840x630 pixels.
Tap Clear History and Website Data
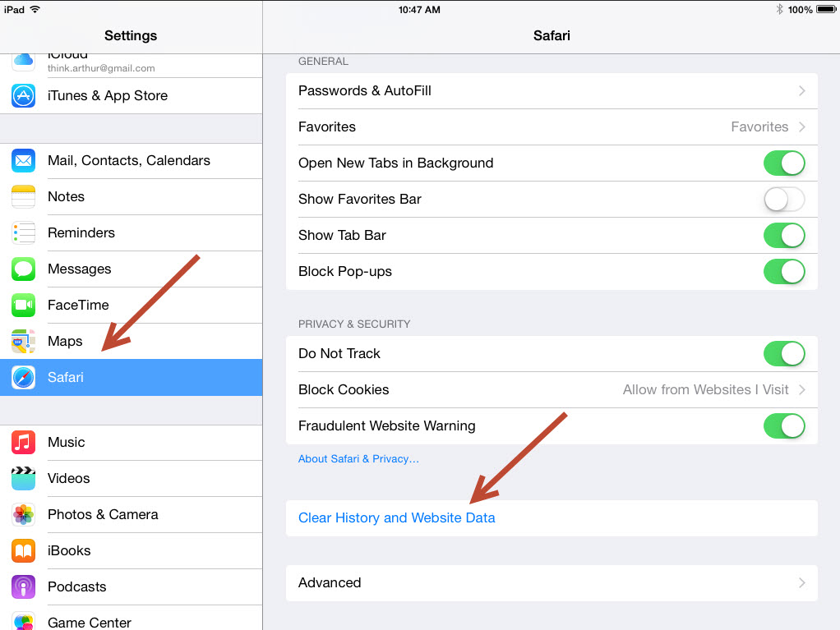pyautogui.click(x=397, y=517)
